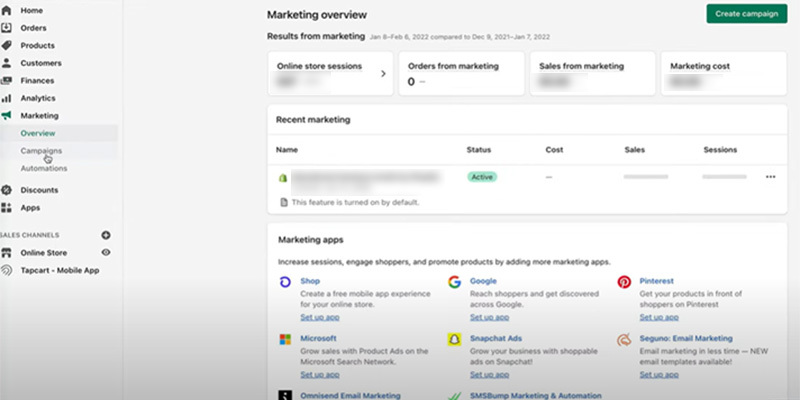Click the Customers person icon
Image resolution: width=800 pixels, height=400 pixels.
pyautogui.click(x=7, y=63)
